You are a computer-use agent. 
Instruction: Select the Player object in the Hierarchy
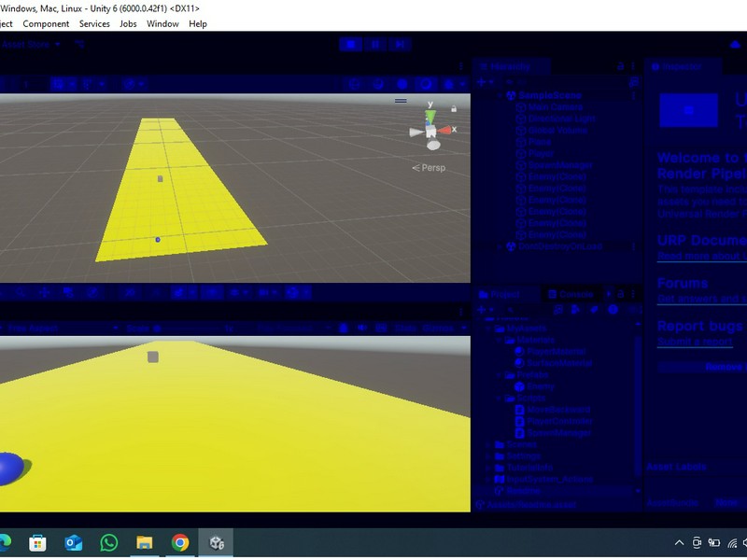(540, 154)
